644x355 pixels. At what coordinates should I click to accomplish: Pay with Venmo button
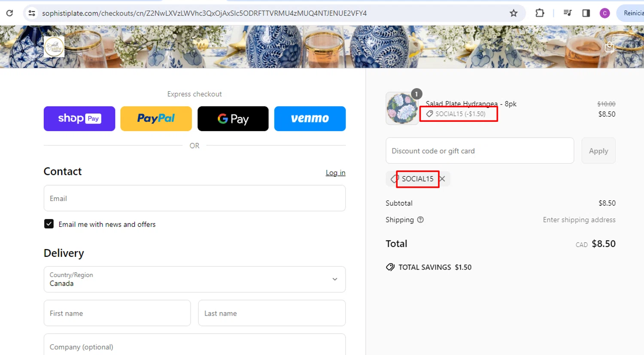(x=310, y=119)
